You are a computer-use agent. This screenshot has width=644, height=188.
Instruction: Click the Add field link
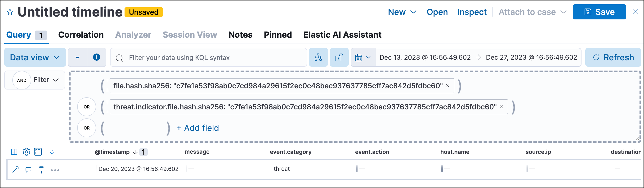198,128
